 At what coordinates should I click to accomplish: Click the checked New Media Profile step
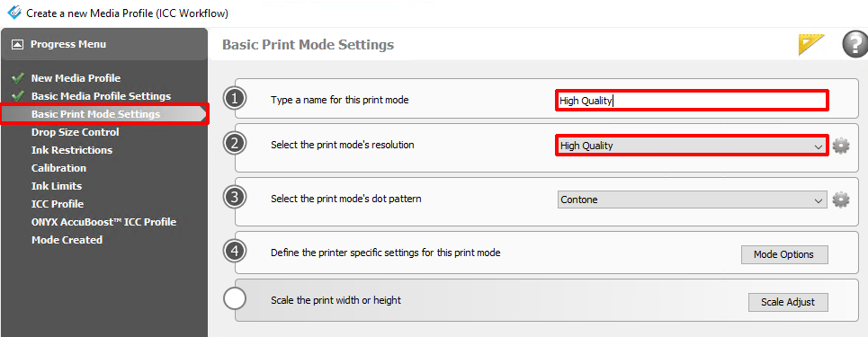pyautogui.click(x=76, y=78)
